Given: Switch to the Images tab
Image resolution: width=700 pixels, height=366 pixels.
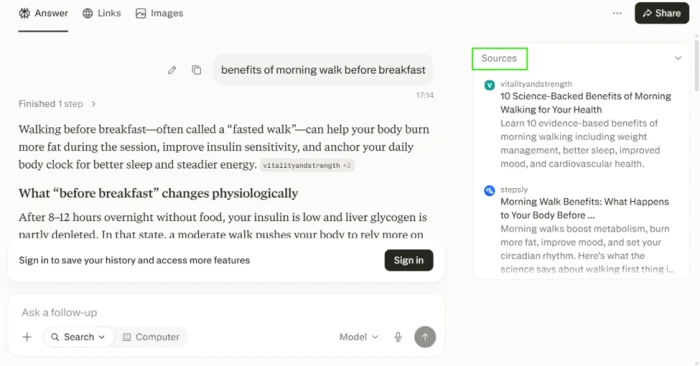Looking at the screenshot, I should click(159, 13).
